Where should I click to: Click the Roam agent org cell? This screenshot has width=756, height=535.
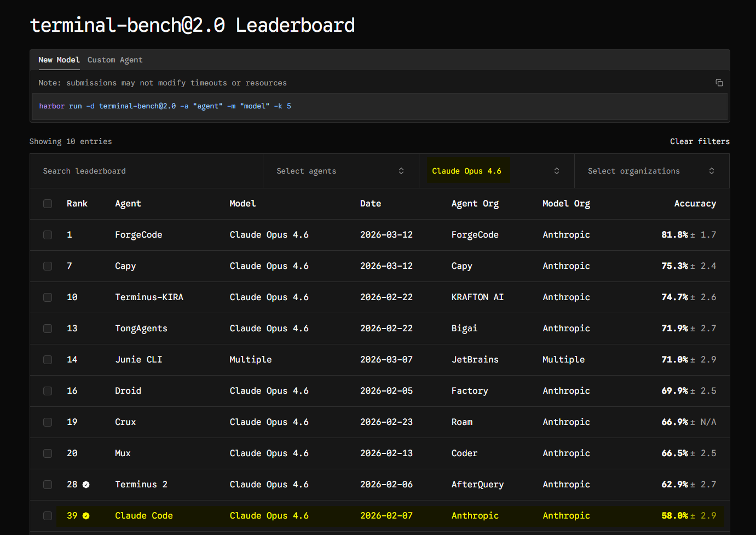(x=462, y=422)
